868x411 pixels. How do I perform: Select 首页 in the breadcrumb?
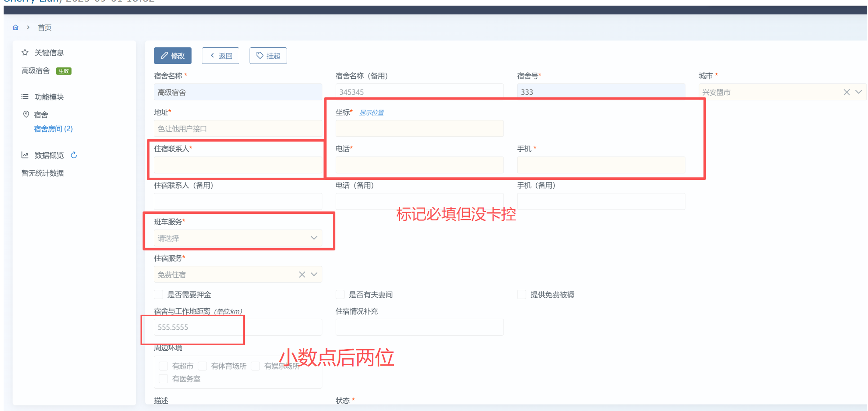pyautogui.click(x=45, y=28)
